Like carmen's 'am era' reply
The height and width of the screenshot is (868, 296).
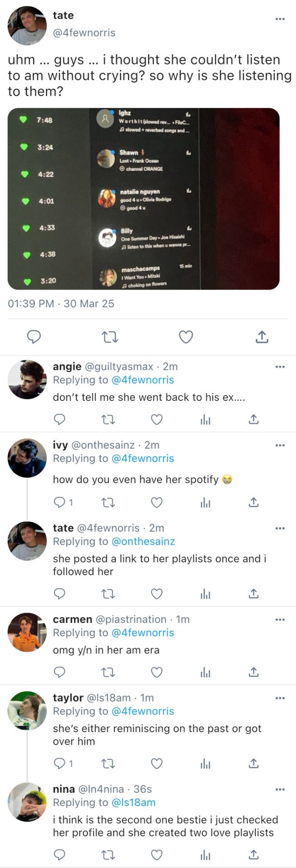tap(156, 672)
